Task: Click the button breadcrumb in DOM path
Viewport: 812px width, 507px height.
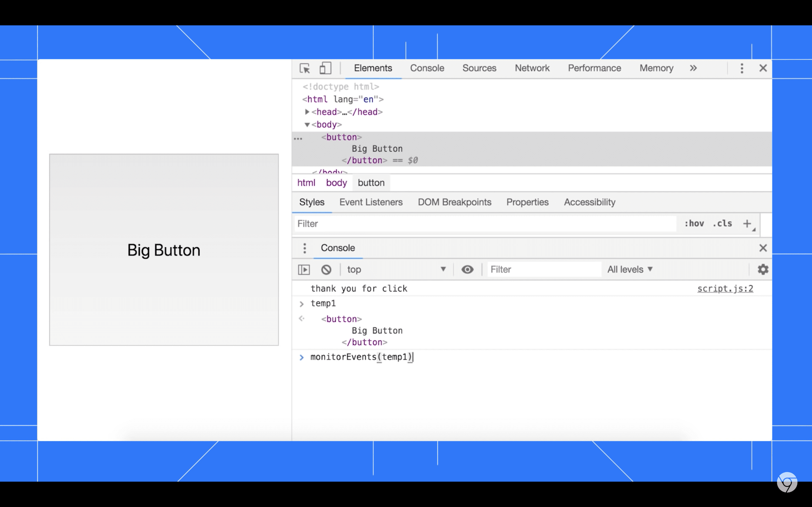Action: pyautogui.click(x=371, y=182)
